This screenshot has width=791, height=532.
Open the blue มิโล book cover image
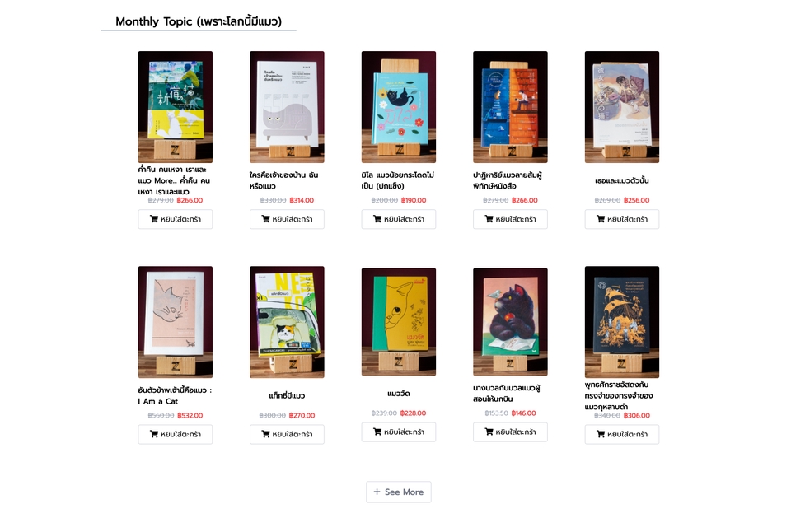click(399, 107)
